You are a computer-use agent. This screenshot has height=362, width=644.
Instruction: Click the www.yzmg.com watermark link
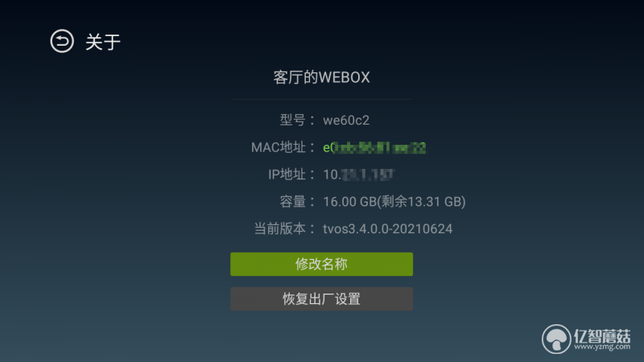pos(602,348)
